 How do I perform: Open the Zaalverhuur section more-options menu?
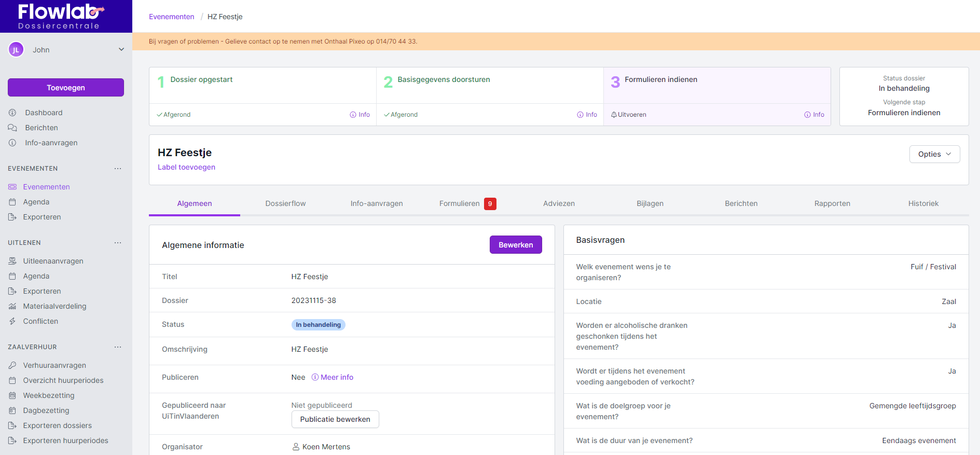point(118,347)
